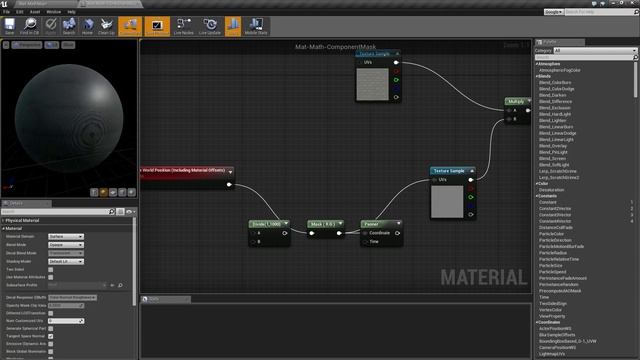Image resolution: width=640 pixels, height=360 pixels.
Task: Run the Clean Up tool
Action: pyautogui.click(x=107, y=26)
